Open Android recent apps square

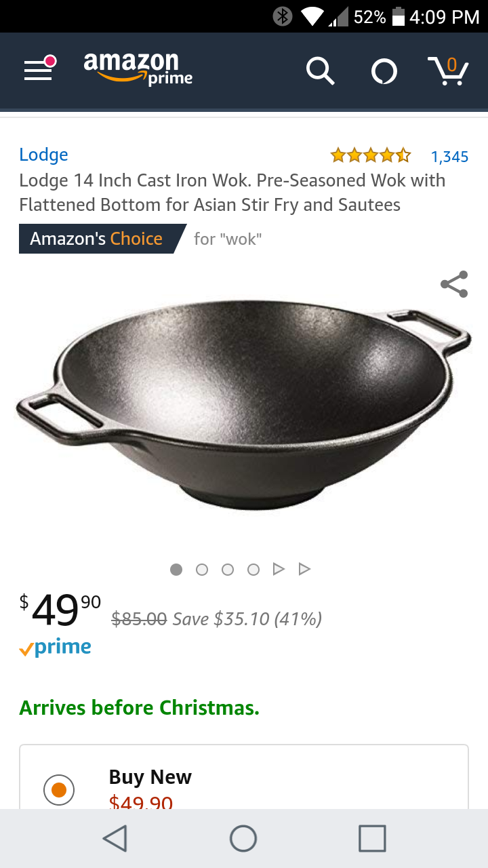coord(372,838)
